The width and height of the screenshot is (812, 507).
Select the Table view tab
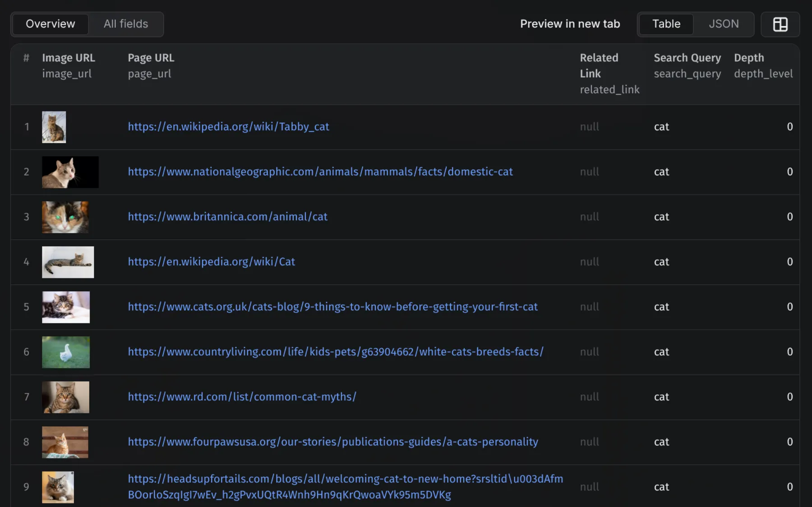coord(666,24)
